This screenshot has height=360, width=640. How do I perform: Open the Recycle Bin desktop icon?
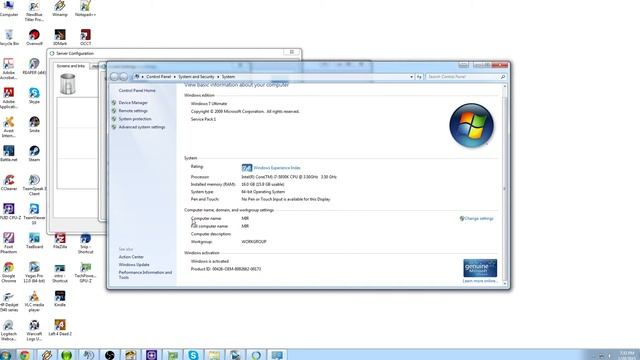coord(9,38)
